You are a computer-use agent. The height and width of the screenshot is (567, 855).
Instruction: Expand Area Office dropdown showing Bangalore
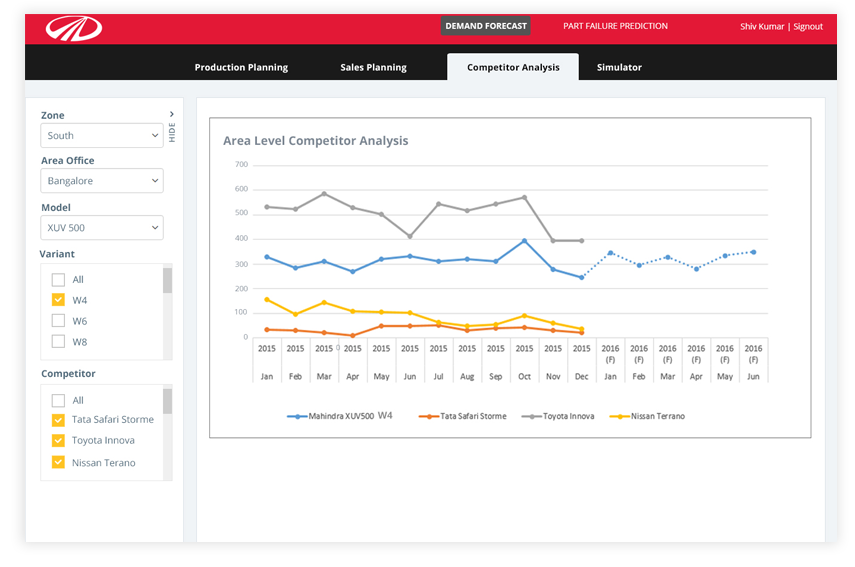pyautogui.click(x=102, y=181)
